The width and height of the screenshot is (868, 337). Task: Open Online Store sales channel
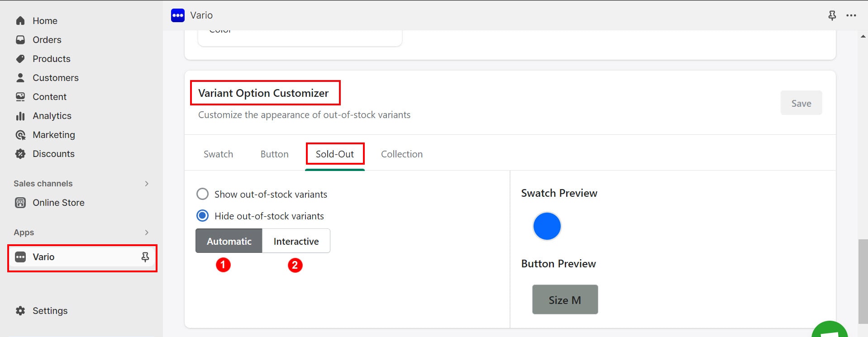click(x=58, y=203)
